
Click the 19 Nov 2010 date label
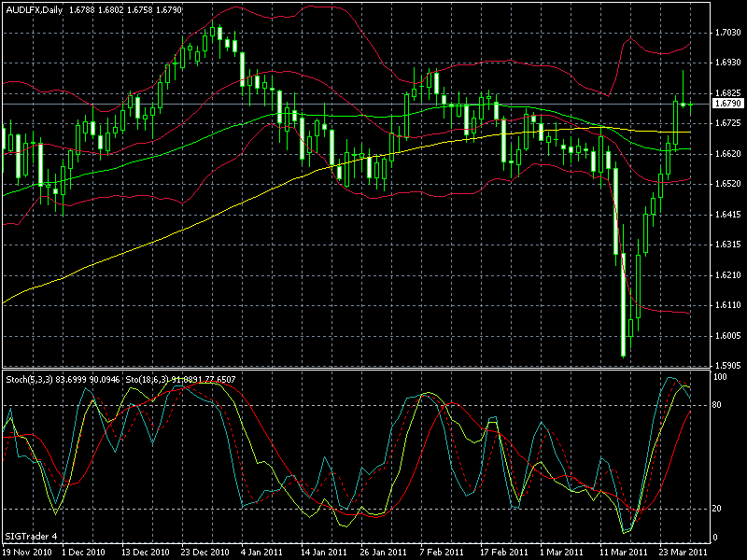tap(28, 552)
